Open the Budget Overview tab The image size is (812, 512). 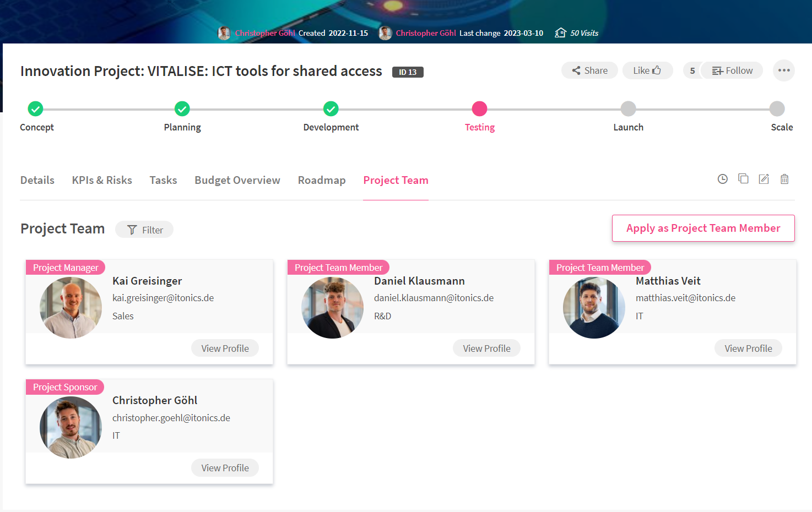coord(237,180)
